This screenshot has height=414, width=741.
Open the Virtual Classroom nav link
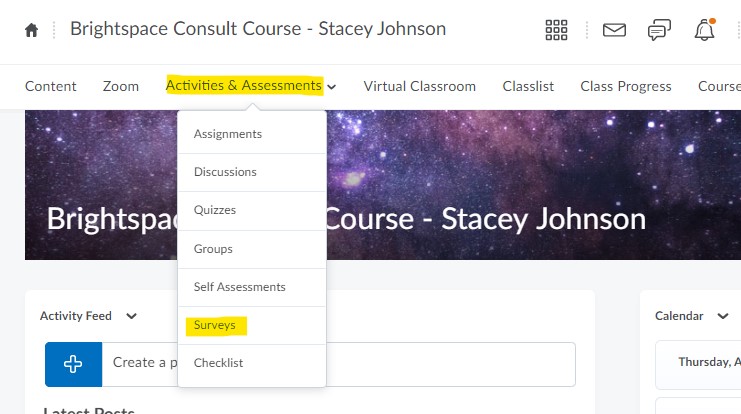pos(419,86)
